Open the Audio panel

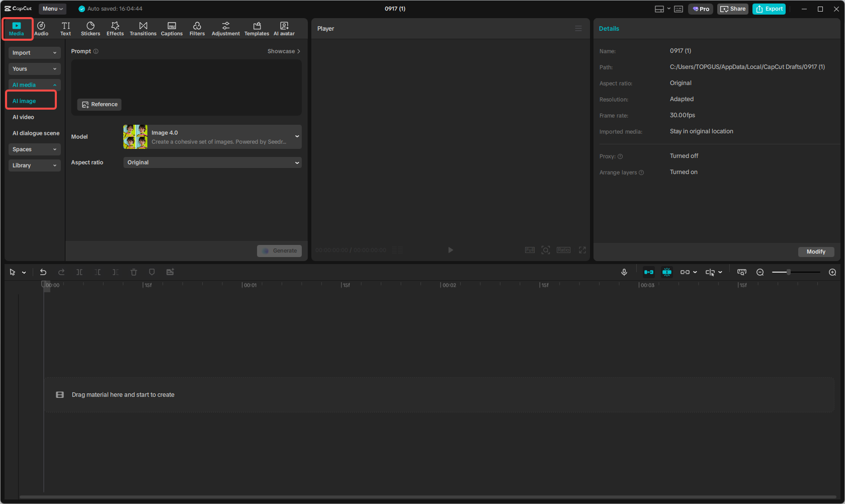(41, 28)
